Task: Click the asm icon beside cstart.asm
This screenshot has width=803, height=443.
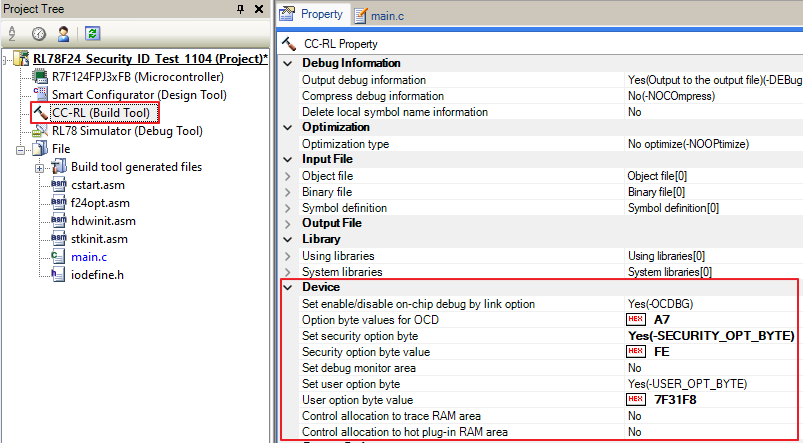Action: tap(58, 184)
